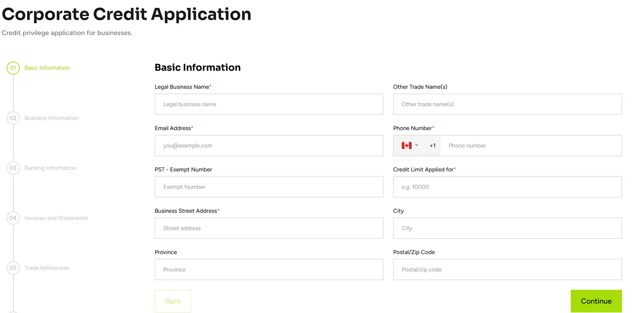644x313 pixels.
Task: Focus the Province input field
Action: [x=269, y=270]
